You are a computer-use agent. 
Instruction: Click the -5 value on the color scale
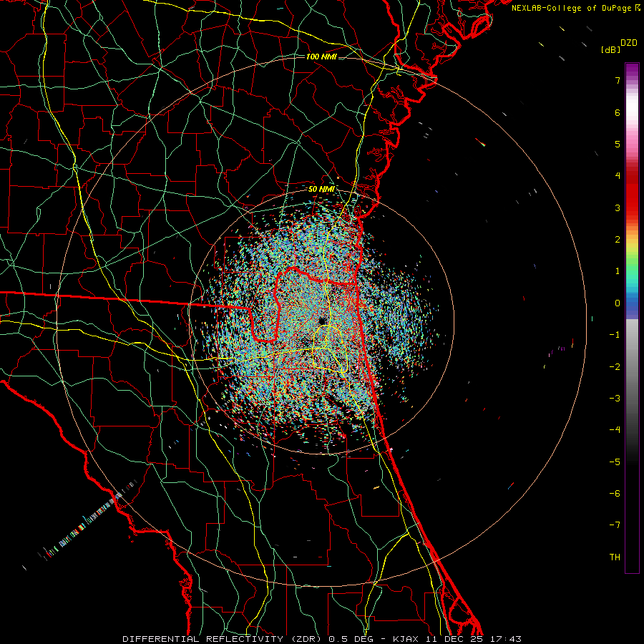coord(615,462)
